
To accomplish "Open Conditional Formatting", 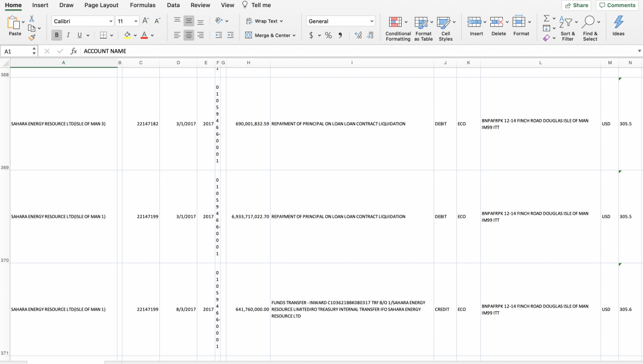I will [x=397, y=29].
